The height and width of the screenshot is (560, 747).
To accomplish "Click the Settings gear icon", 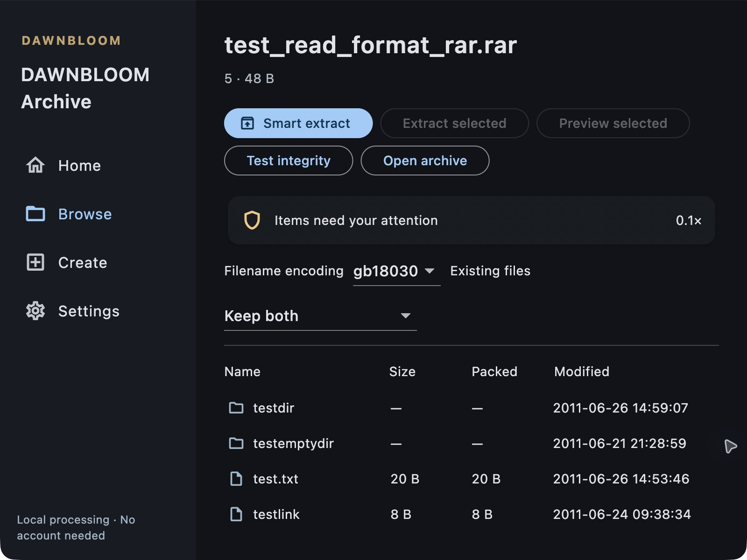I will pos(35,311).
